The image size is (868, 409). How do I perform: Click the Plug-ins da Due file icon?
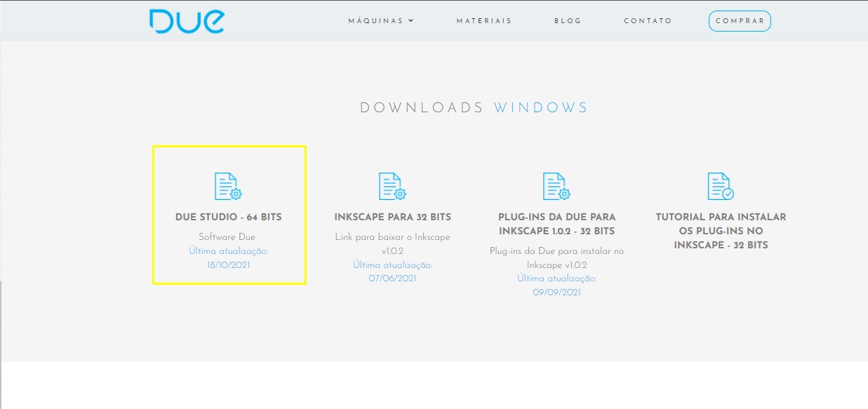(x=556, y=186)
